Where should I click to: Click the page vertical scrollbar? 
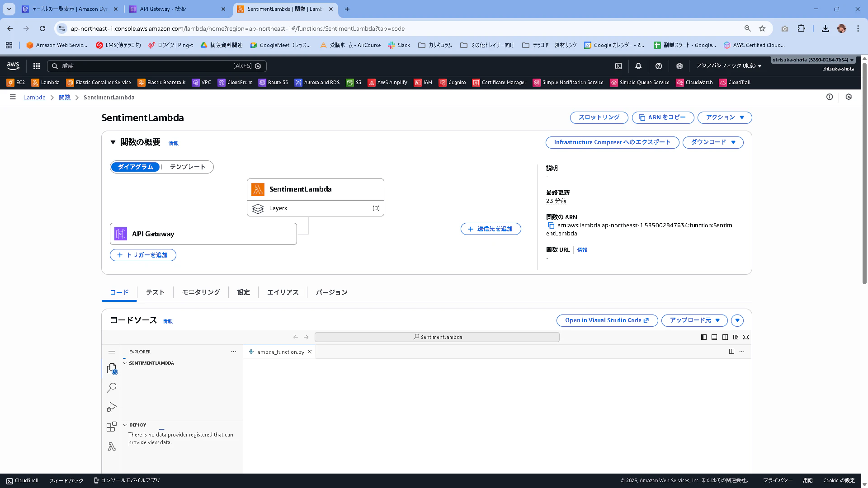click(x=864, y=174)
